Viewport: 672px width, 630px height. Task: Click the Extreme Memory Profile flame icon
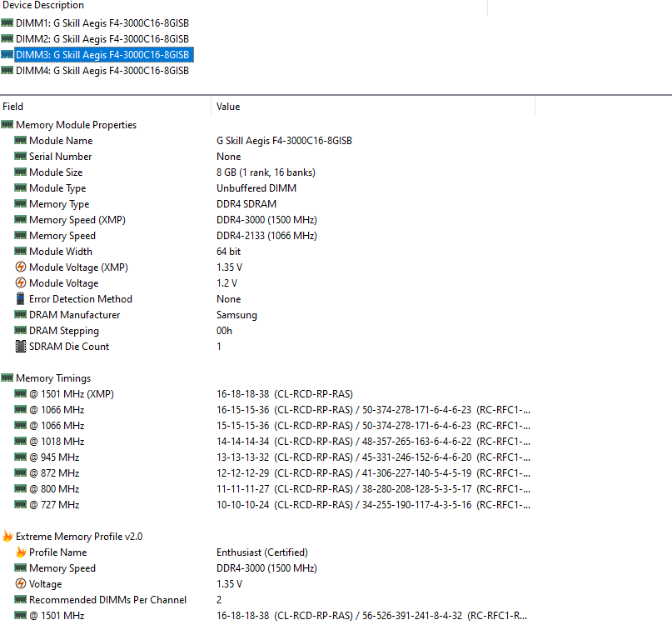pyautogui.click(x=7, y=536)
